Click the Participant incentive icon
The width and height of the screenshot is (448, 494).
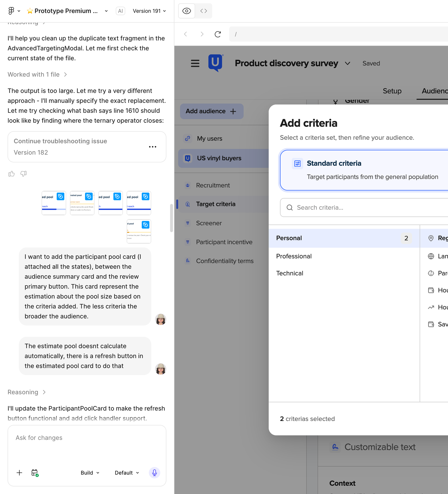187,242
